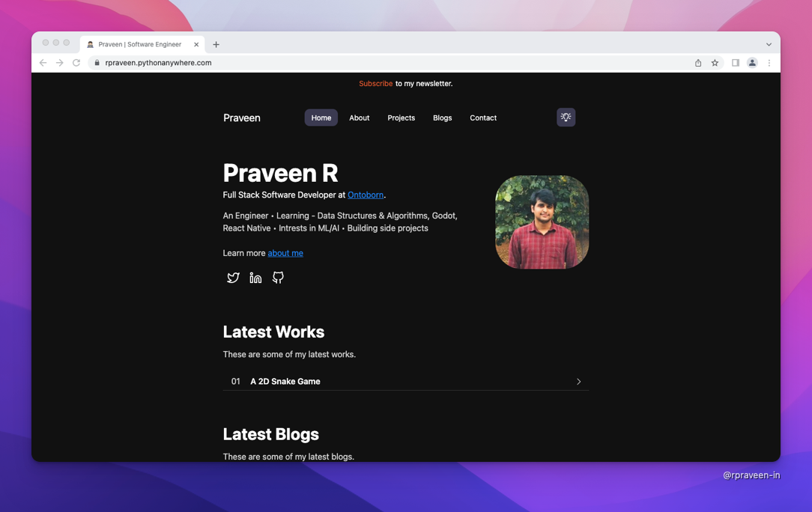This screenshot has height=512, width=812.
Task: Expand the 2D Snake Game row chevron
Action: [578, 382]
